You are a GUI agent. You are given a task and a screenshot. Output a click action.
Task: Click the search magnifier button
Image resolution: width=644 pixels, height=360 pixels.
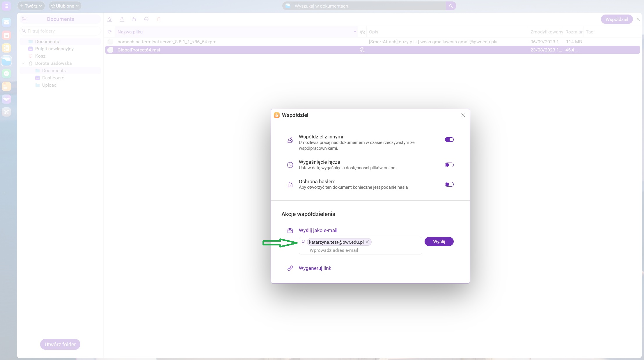pyautogui.click(x=451, y=6)
